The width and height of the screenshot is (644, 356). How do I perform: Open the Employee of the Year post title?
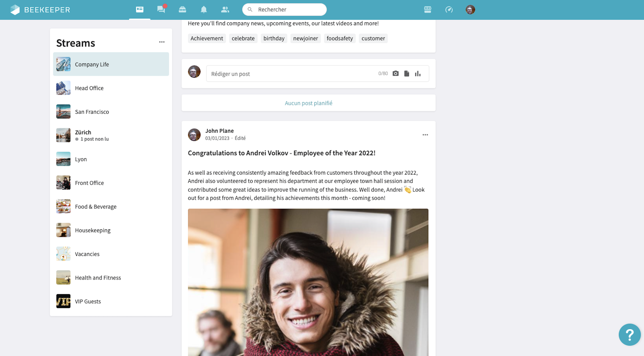coord(282,153)
